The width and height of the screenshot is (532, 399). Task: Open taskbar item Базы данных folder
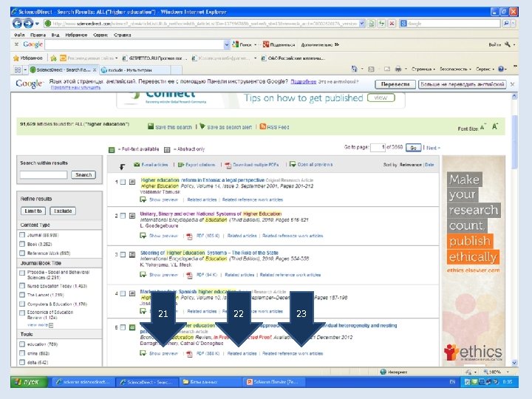pyautogui.click(x=211, y=382)
